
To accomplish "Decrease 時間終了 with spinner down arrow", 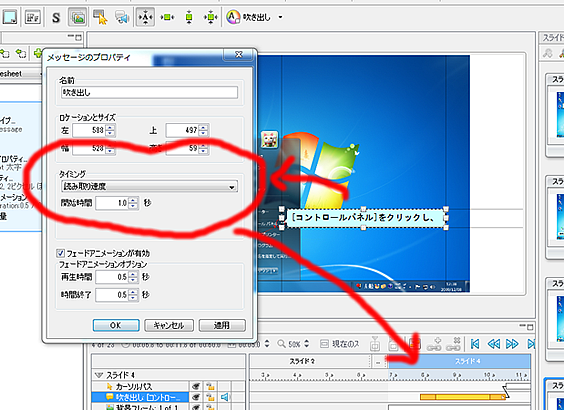I will [133, 298].
